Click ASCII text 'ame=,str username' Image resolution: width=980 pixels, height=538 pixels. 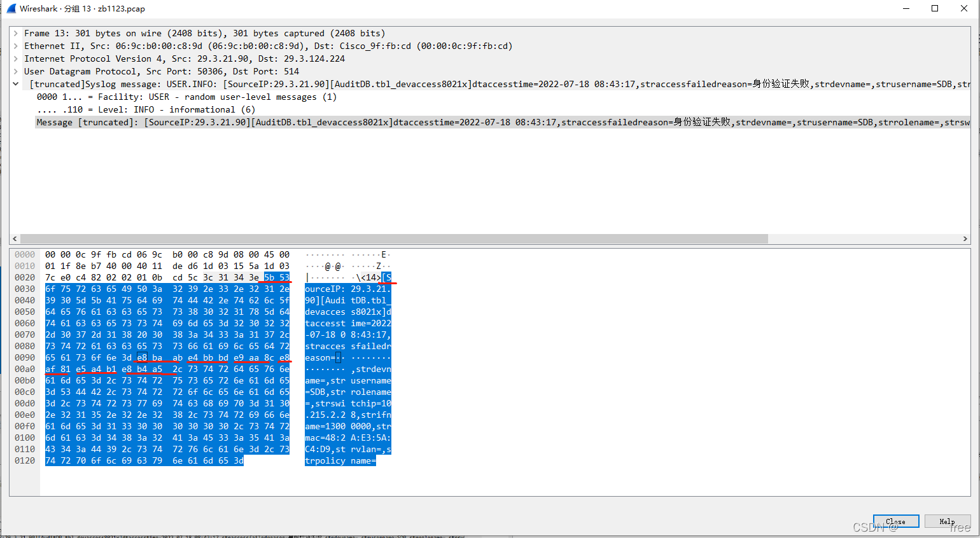[x=348, y=380]
